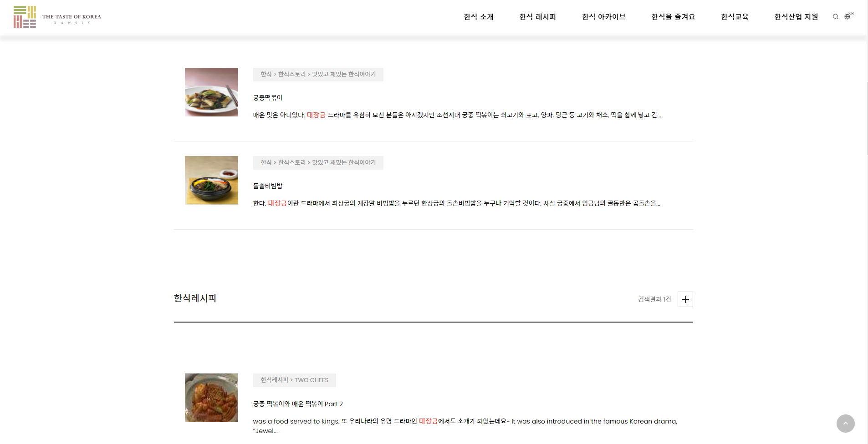Open the KR language globe icon
This screenshot has height=444, width=868.
coord(849,16)
